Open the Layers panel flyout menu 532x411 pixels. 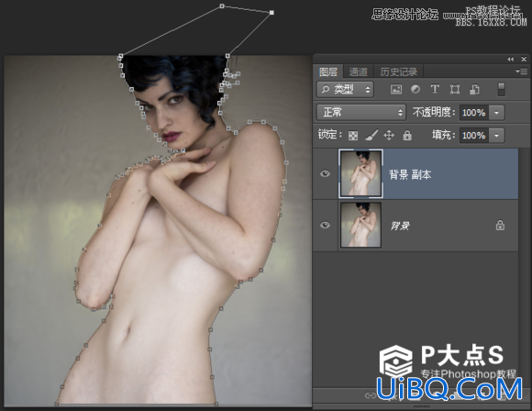[x=522, y=72]
